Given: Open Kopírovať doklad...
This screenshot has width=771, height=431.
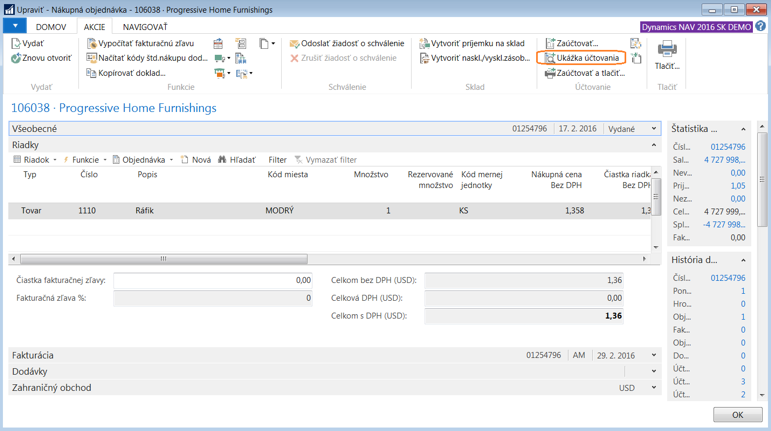Looking at the screenshot, I should pos(126,73).
